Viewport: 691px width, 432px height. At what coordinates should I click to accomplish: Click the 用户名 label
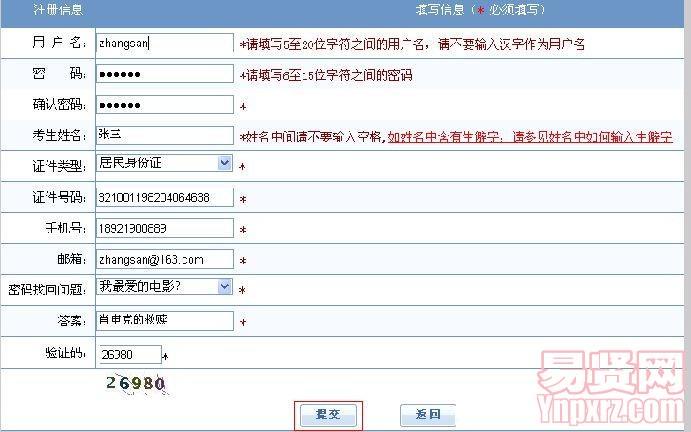tap(59, 42)
